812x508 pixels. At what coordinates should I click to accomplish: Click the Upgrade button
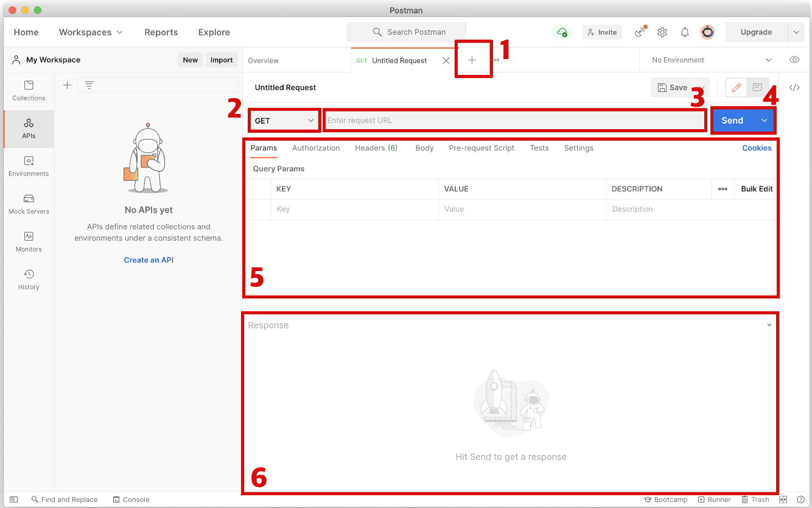point(757,32)
